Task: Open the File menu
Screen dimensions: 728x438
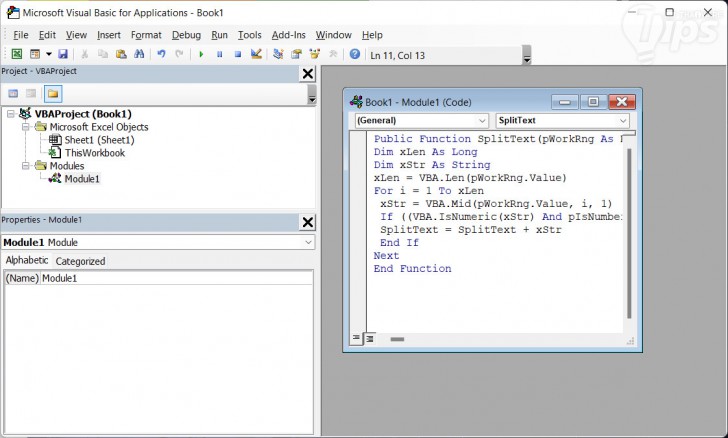Action: [x=20, y=35]
